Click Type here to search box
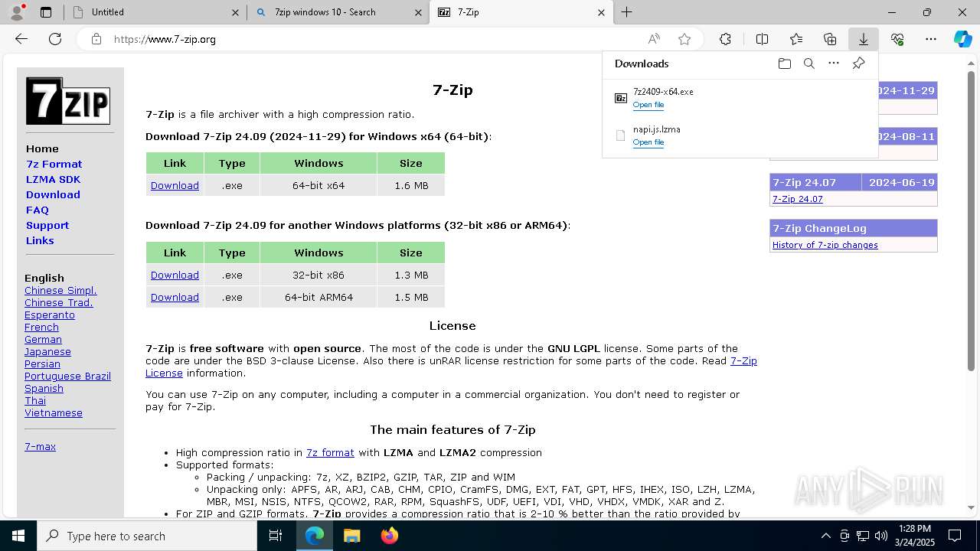This screenshot has width=980, height=551. (147, 536)
